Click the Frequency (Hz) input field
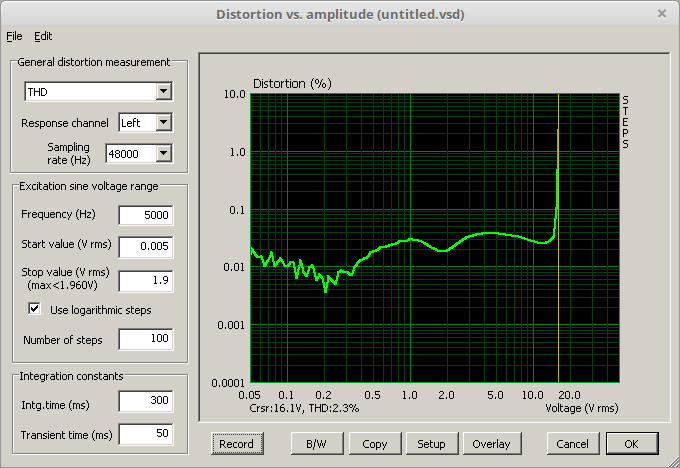Screen dimensions: 680x468 (145, 215)
